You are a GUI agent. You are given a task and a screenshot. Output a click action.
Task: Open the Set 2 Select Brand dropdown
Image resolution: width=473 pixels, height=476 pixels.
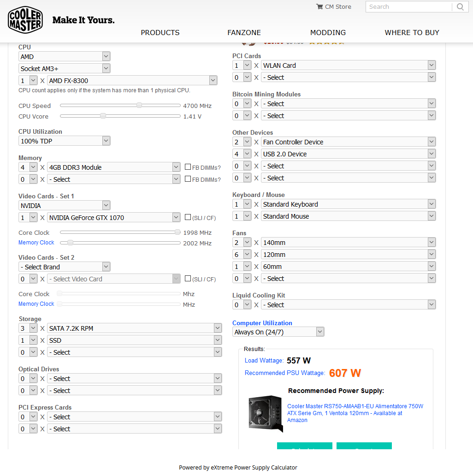pyautogui.click(x=65, y=267)
